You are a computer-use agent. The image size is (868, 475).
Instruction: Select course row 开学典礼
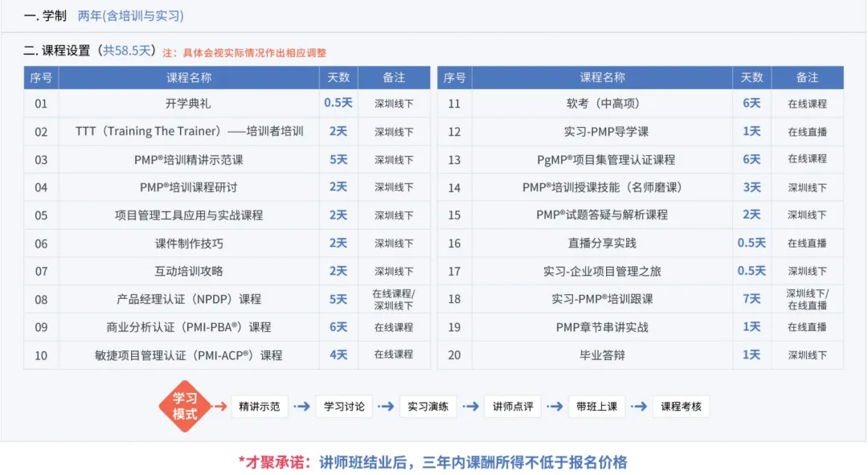[x=188, y=104]
